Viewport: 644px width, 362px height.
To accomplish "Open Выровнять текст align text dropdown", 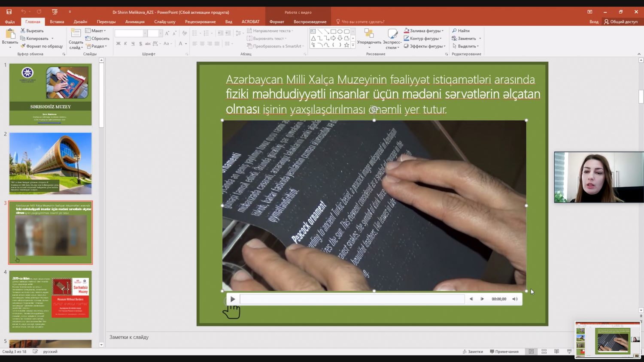I will click(267, 39).
